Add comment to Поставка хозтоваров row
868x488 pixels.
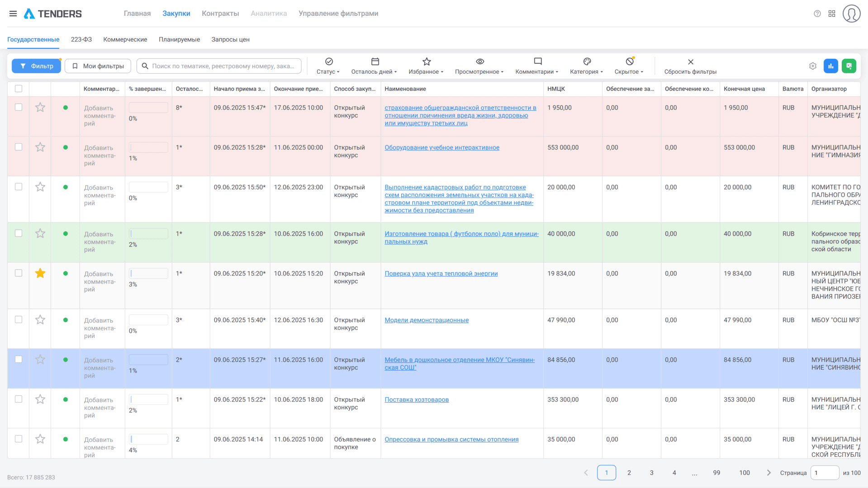(100, 407)
